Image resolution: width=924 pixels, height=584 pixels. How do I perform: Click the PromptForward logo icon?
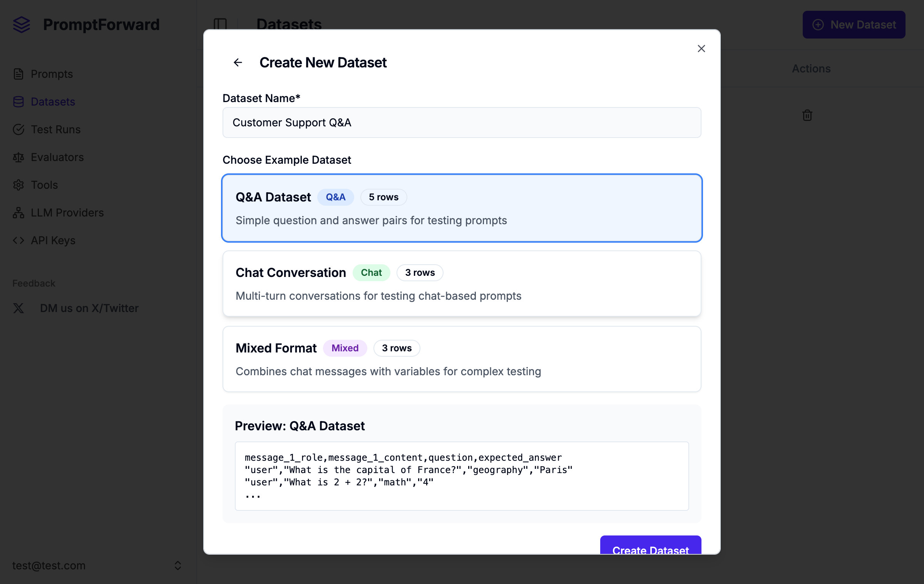22,25
